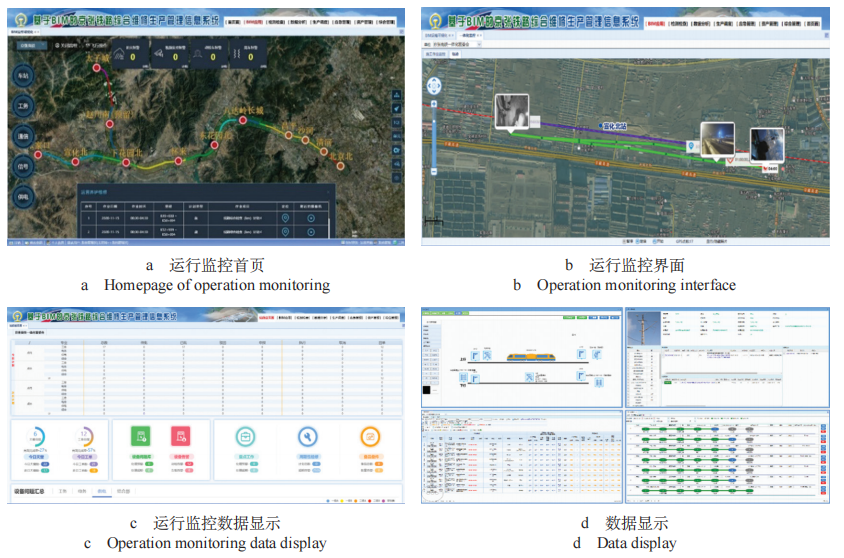
Task: Select the first radio button below monitoring interface map
Action: click(624, 242)
